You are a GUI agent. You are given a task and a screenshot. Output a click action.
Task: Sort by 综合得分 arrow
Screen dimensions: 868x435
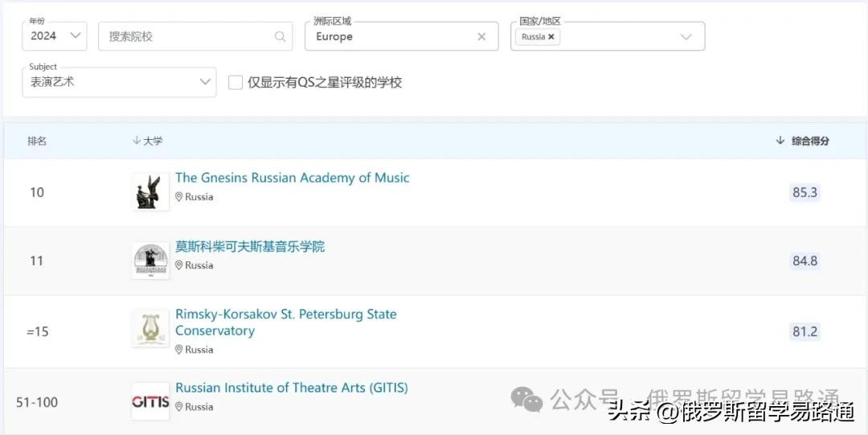(780, 141)
